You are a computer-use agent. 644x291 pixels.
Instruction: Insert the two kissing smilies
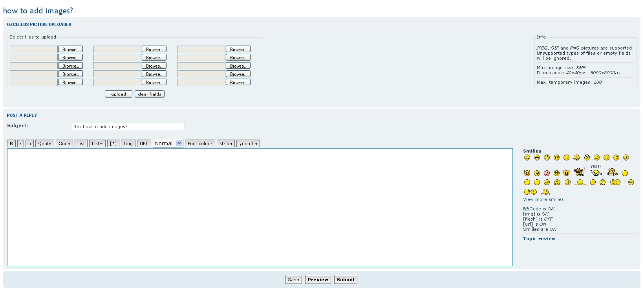530,192
